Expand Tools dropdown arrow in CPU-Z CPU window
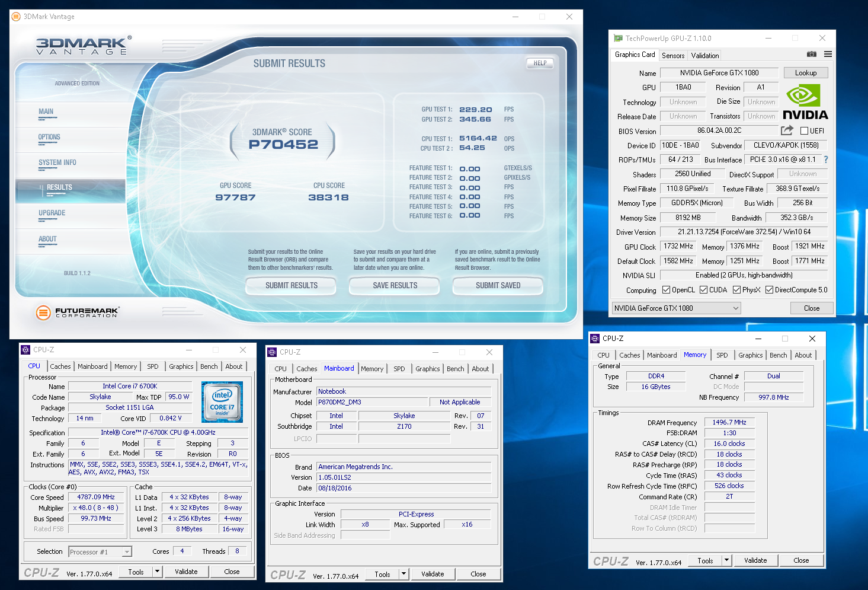 (x=157, y=572)
